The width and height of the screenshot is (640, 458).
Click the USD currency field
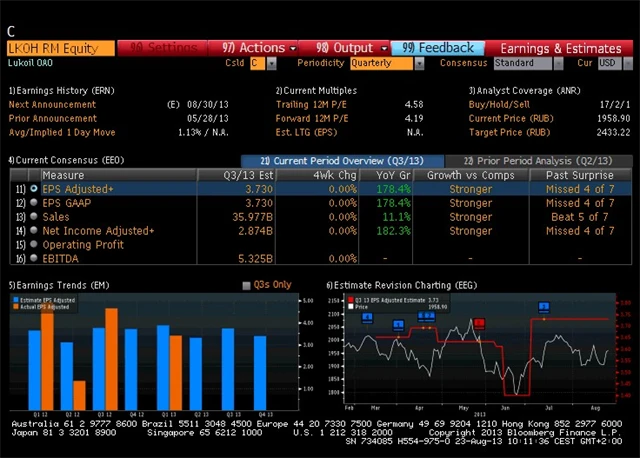610,63
